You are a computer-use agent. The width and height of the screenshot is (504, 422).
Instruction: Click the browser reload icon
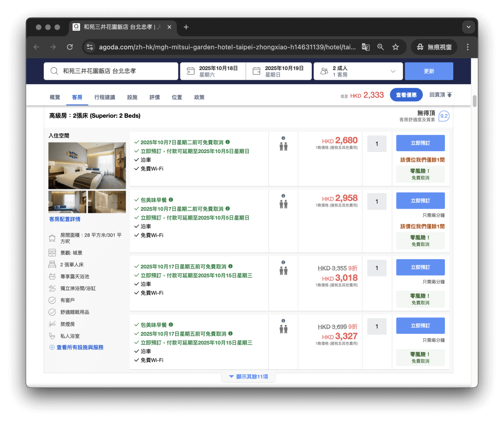point(70,47)
